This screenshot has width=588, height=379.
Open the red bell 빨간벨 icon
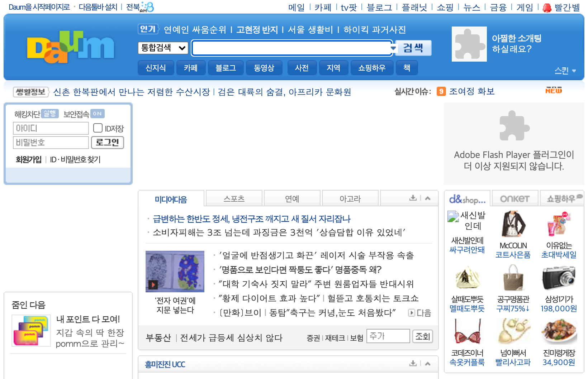pyautogui.click(x=547, y=8)
